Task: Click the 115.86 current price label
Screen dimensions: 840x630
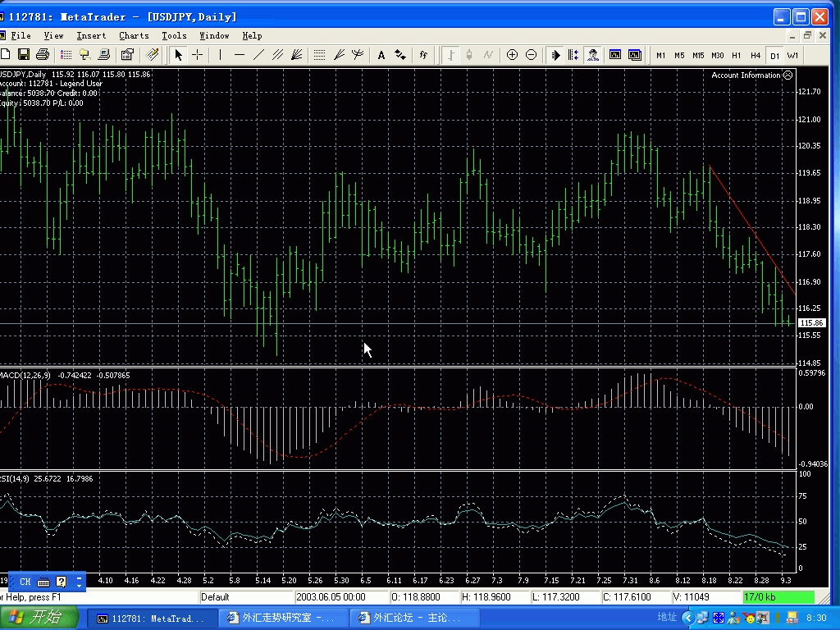Action: point(811,322)
